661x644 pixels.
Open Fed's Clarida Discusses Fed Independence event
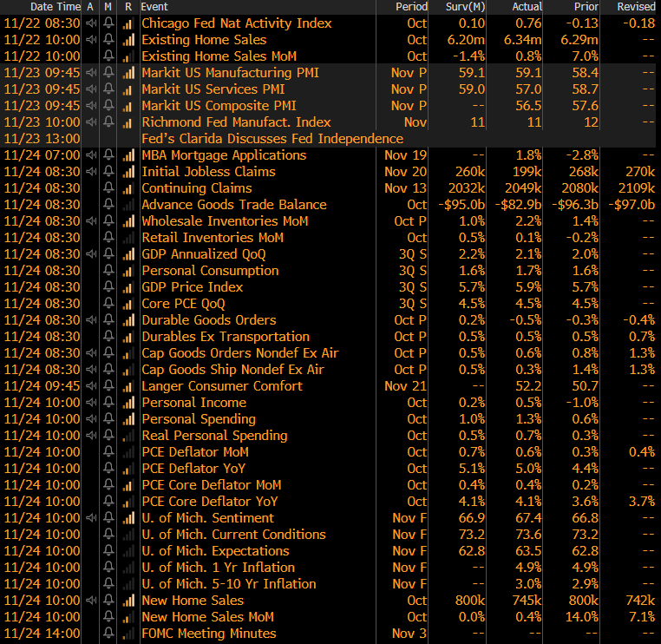[x=272, y=139]
